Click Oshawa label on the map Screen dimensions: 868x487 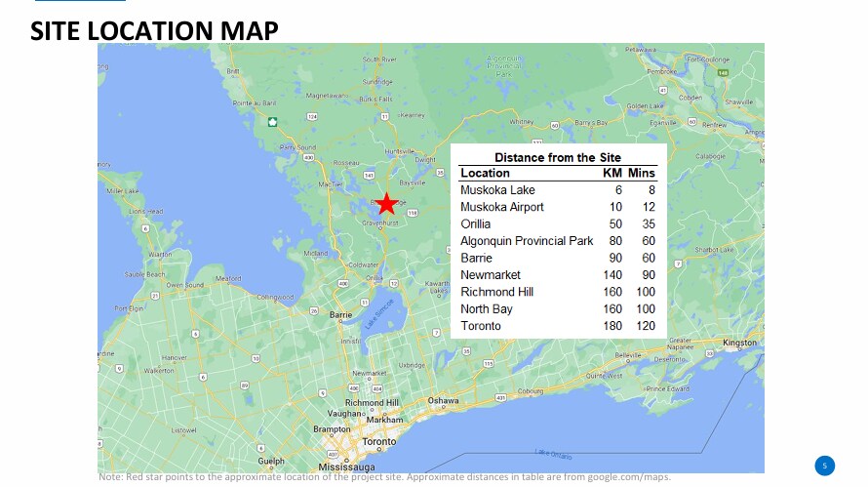click(x=443, y=400)
